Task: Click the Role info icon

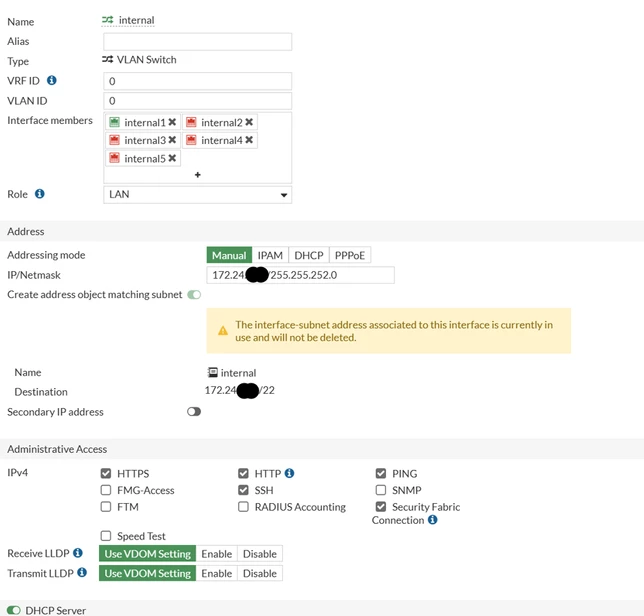Action: click(39, 193)
